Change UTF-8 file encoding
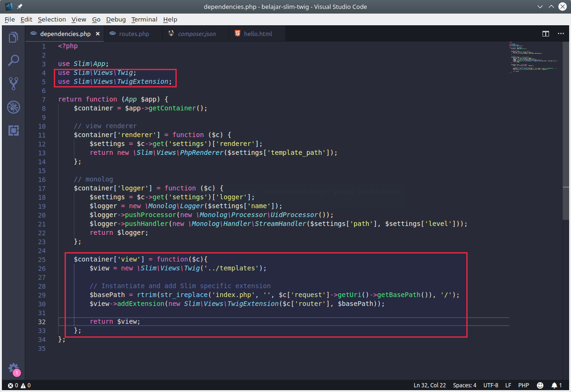This screenshot has width=571, height=392. pyautogui.click(x=491, y=385)
